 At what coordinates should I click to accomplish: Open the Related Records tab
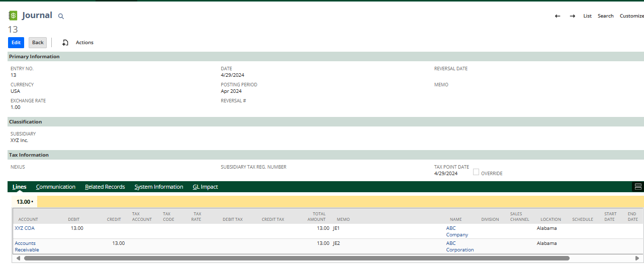pyautogui.click(x=105, y=187)
